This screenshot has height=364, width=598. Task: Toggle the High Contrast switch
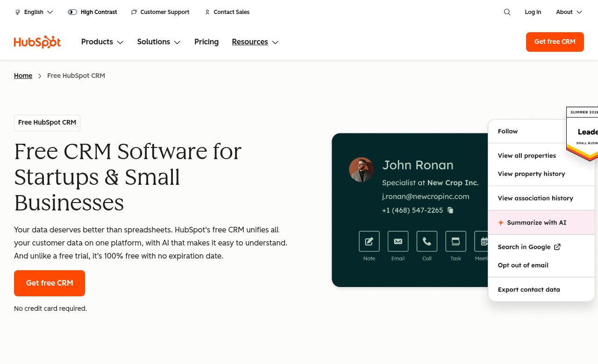click(72, 12)
